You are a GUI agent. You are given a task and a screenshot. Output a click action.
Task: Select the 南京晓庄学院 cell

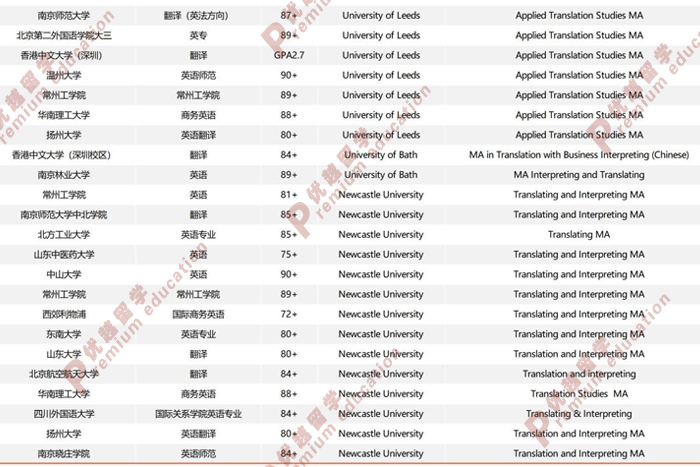pyautogui.click(x=64, y=454)
